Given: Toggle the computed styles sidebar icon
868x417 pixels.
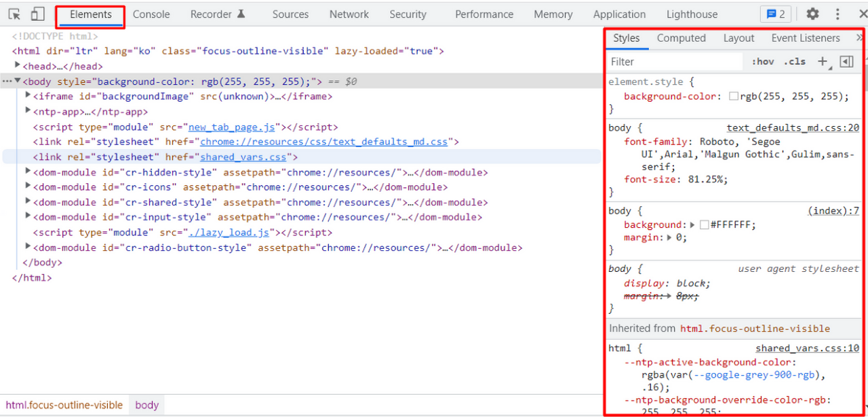Looking at the screenshot, I should coord(846,62).
